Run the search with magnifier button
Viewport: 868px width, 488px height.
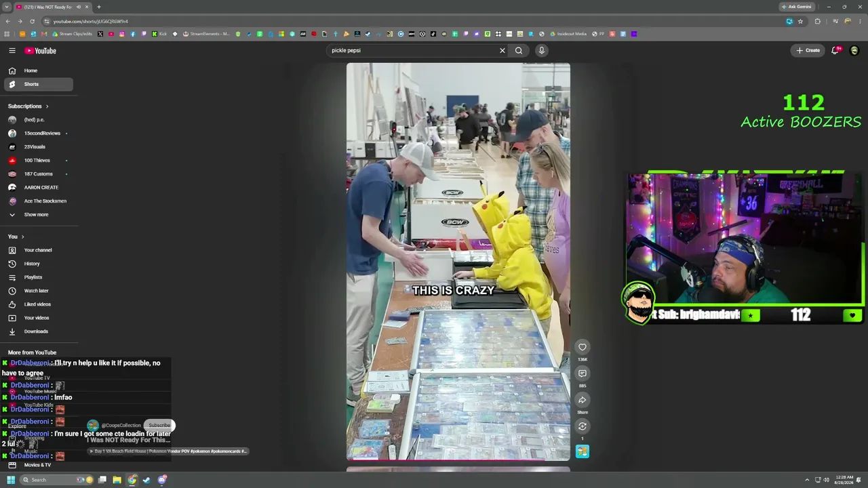pyautogui.click(x=519, y=50)
